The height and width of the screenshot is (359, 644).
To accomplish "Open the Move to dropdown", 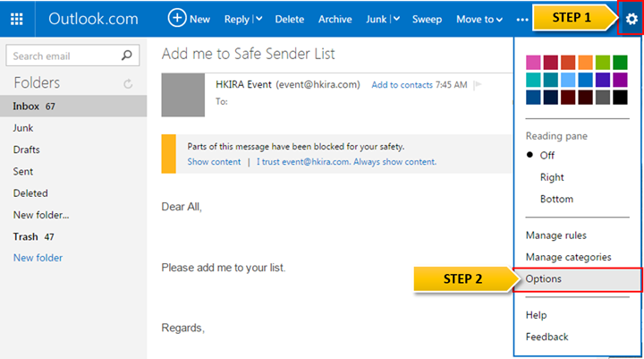I will coord(479,20).
